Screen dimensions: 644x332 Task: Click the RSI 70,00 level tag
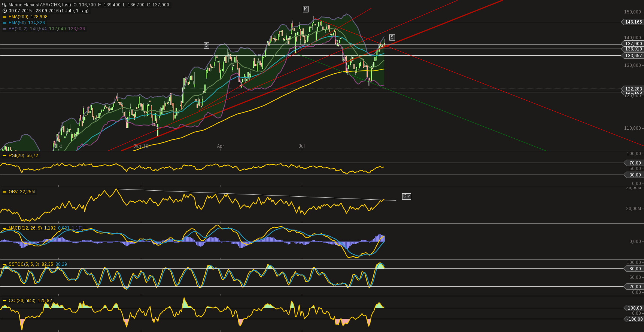[634, 163]
